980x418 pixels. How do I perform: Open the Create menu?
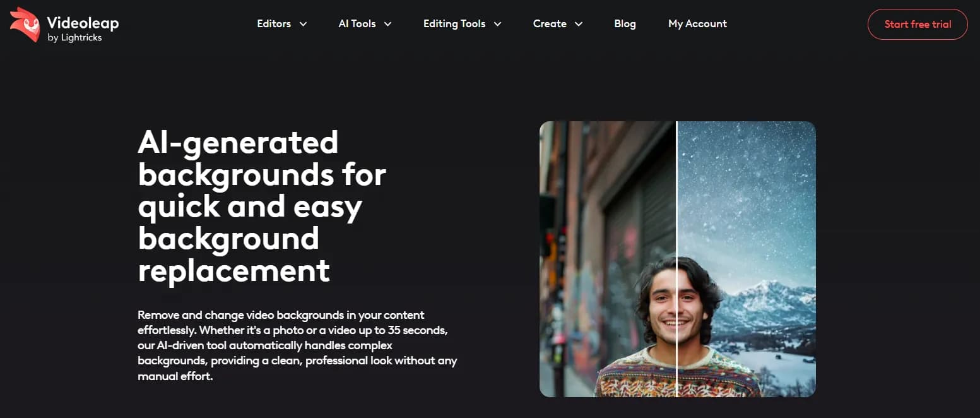point(550,24)
